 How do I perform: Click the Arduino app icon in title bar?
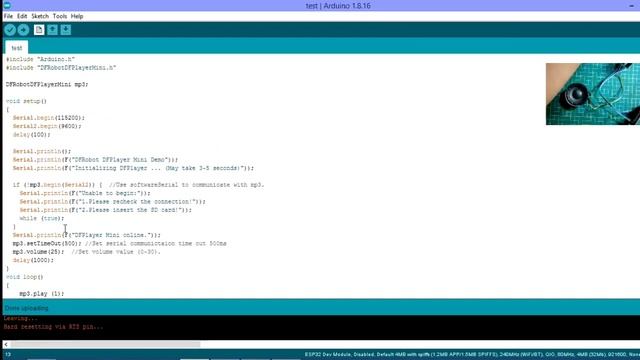(7, 5)
